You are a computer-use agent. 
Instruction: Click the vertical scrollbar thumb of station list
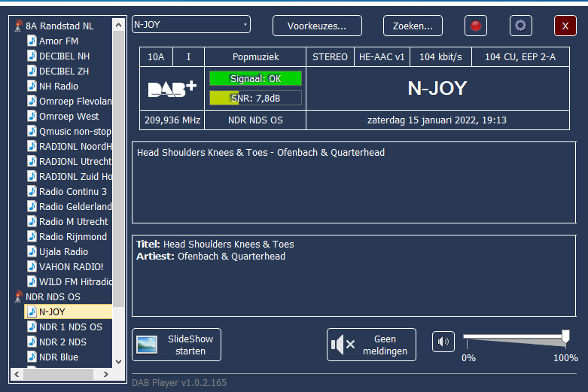[x=118, y=169]
